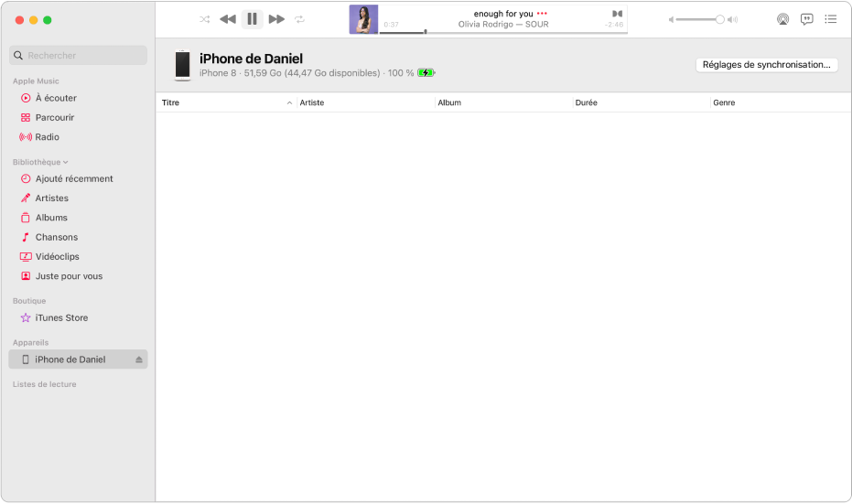Open the enough for you album artwork

(363, 19)
